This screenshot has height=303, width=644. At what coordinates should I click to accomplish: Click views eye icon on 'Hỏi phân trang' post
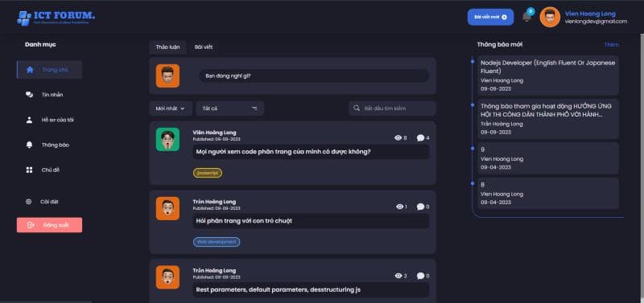[399, 207]
